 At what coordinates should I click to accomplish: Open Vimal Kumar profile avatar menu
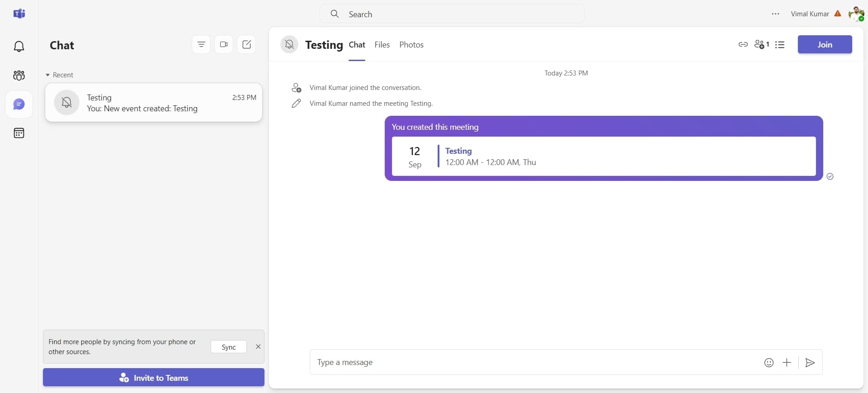[856, 14]
